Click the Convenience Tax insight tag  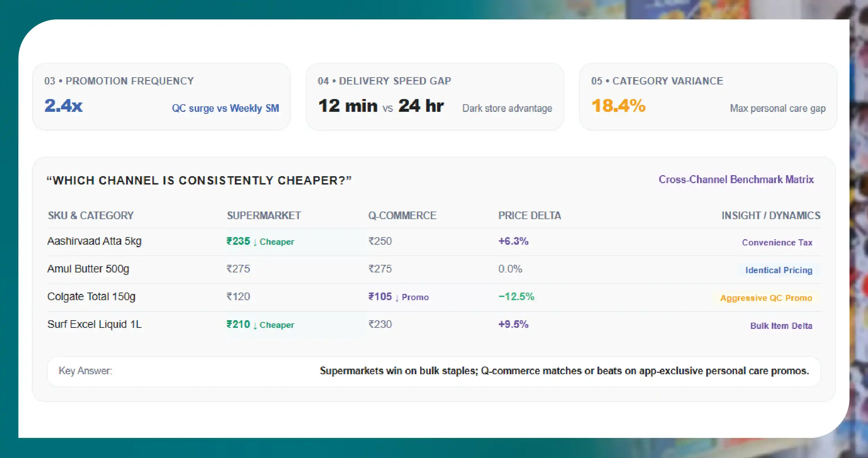coord(777,242)
